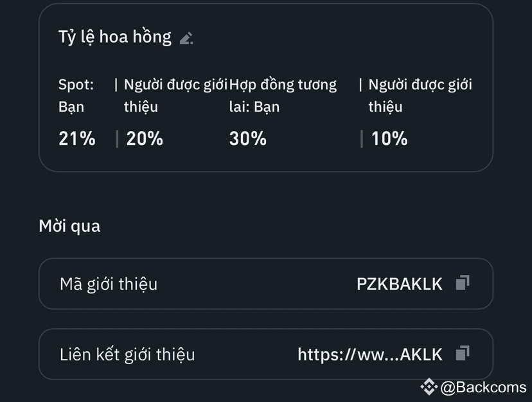Viewport: 532px width, 402px height.
Task: Click the Hợp đồng tương lai: Bạn label
Action: click(x=283, y=96)
